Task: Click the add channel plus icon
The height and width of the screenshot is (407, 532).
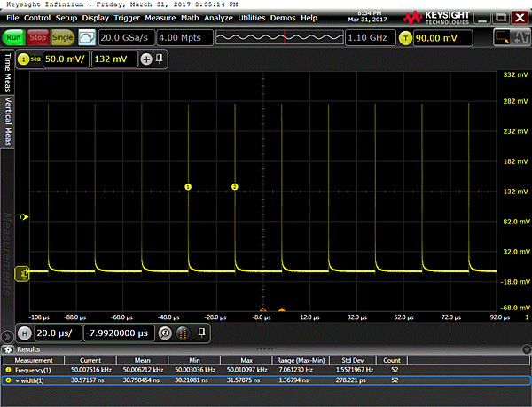Action: [x=146, y=59]
